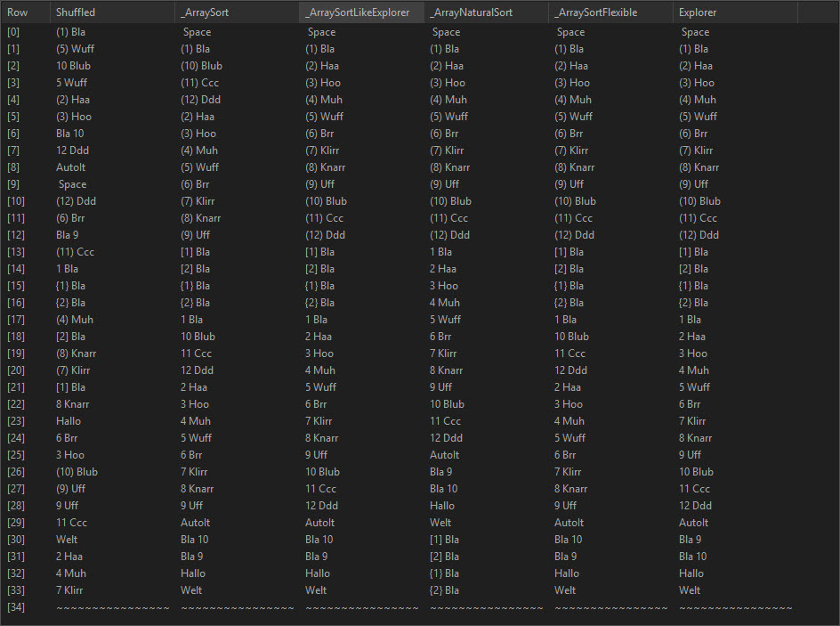Select the _ArraySortLikeExplorer column header
The width and height of the screenshot is (840, 626).
click(x=357, y=12)
